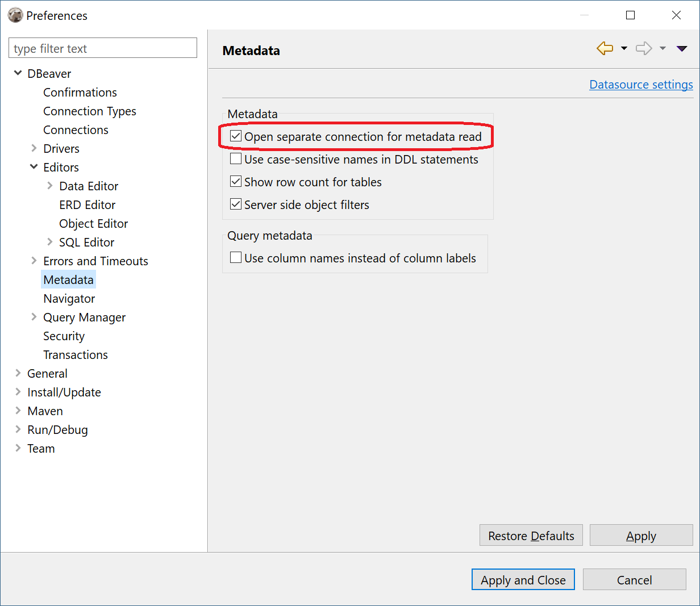
Task: Close the Preferences window
Action: 676,15
